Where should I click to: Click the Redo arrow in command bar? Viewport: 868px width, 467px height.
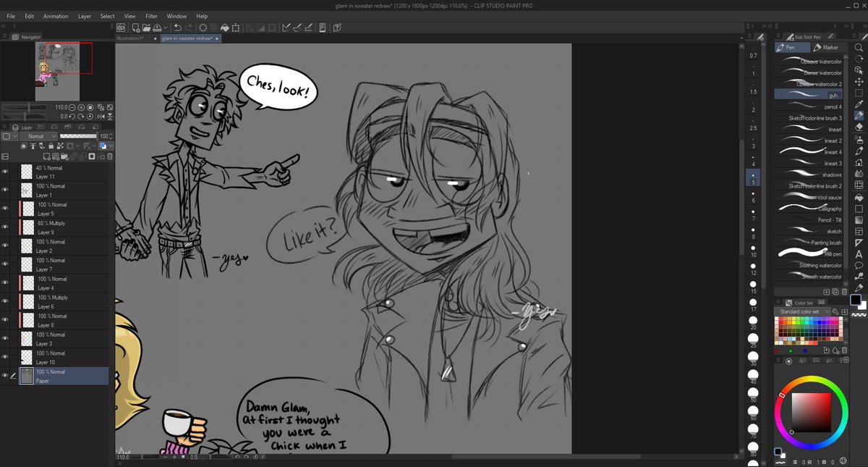coord(190,28)
